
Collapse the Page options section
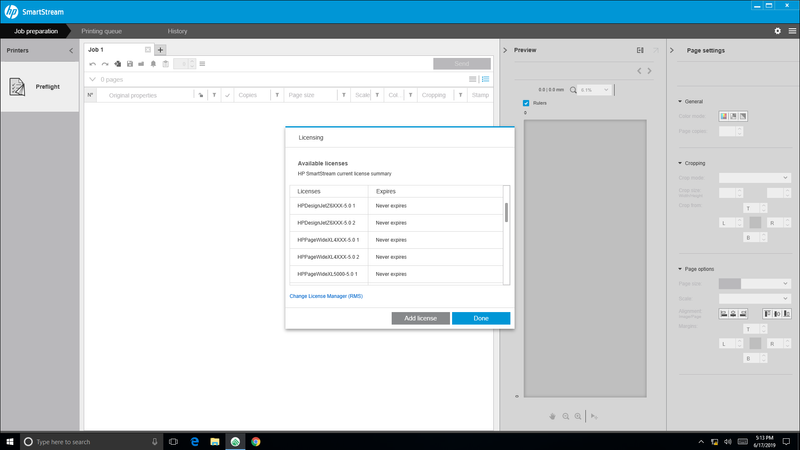[680, 269]
